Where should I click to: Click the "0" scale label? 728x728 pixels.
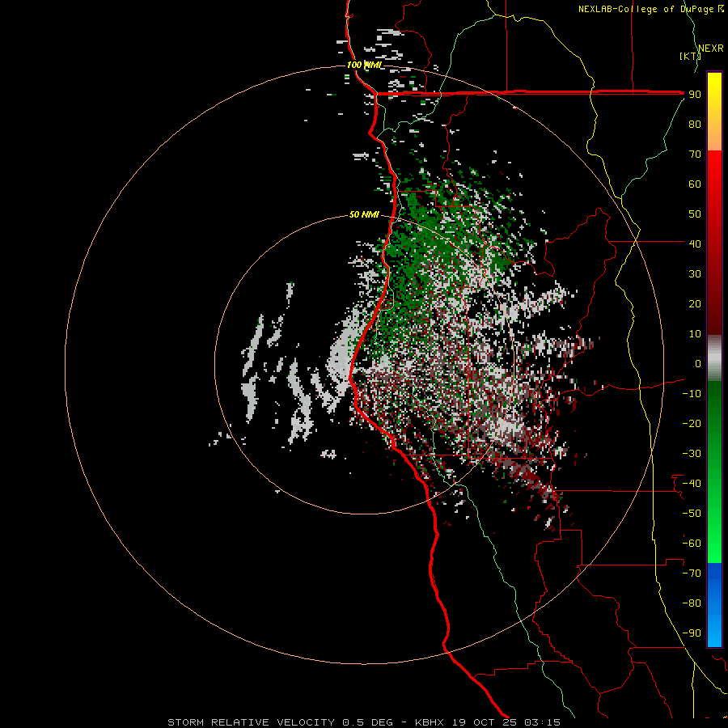698,363
